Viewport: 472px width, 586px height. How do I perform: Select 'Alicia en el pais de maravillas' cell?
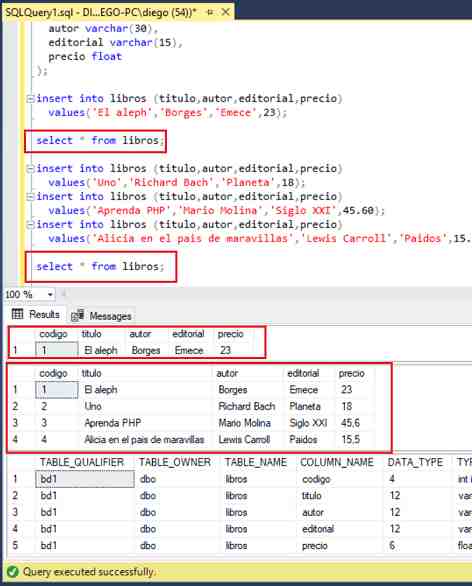click(x=144, y=440)
